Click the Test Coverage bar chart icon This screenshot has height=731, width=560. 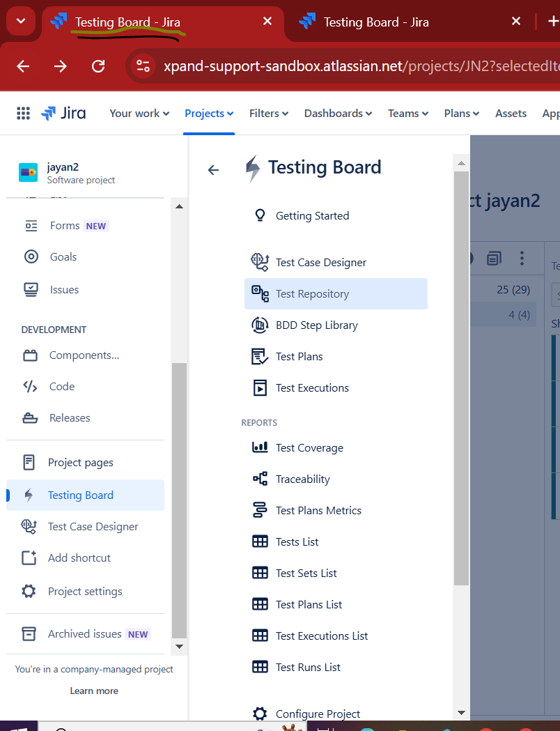pyautogui.click(x=260, y=447)
